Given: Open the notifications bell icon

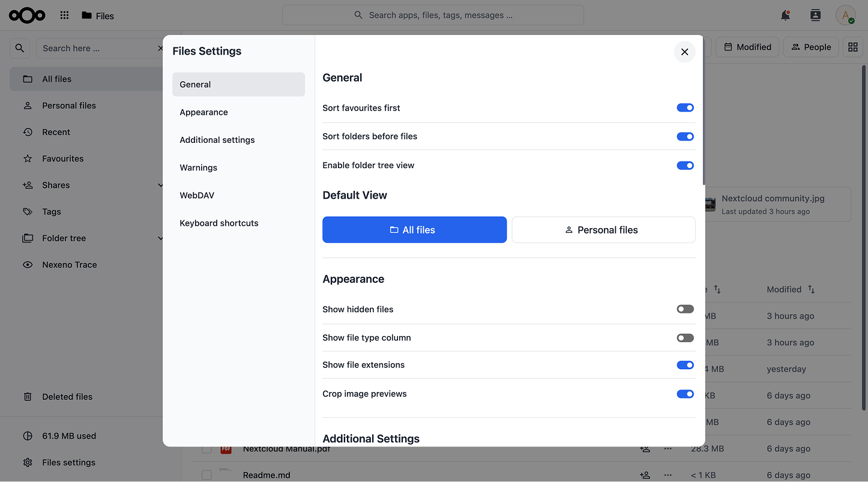Looking at the screenshot, I should [785, 16].
